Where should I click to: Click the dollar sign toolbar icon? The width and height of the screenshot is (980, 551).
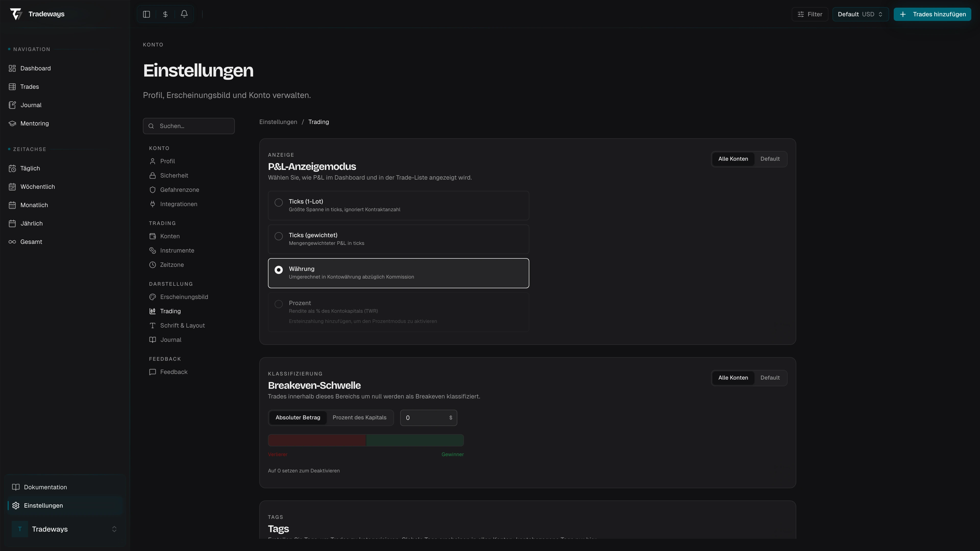point(165,14)
